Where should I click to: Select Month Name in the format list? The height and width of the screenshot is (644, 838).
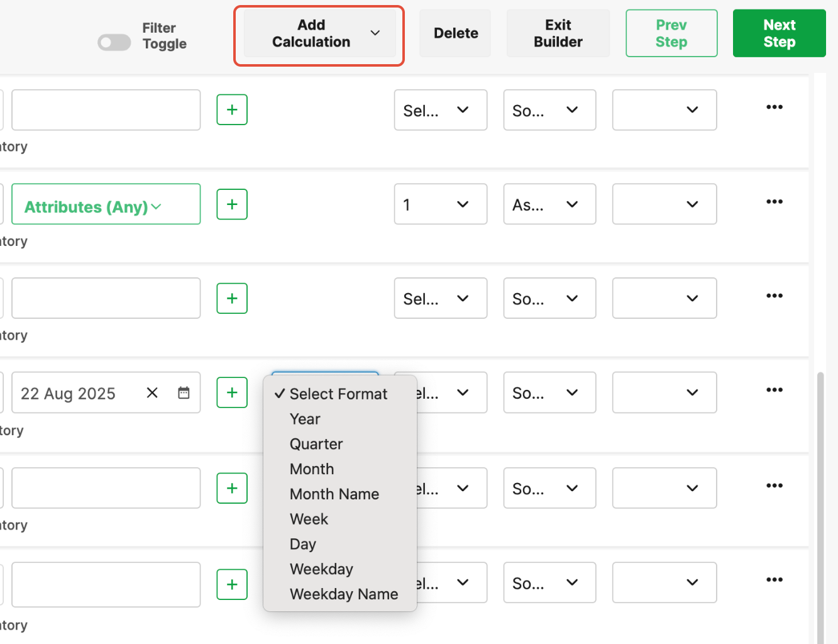[x=334, y=494]
